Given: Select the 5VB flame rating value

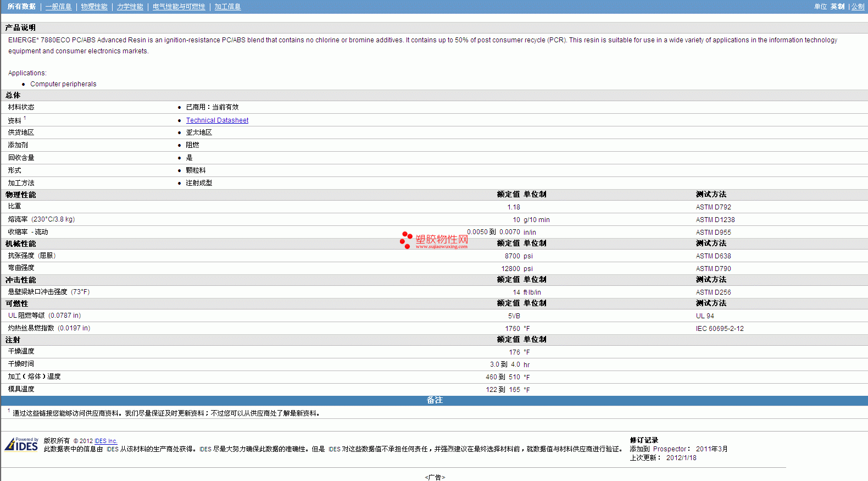Looking at the screenshot, I should click(x=514, y=316).
